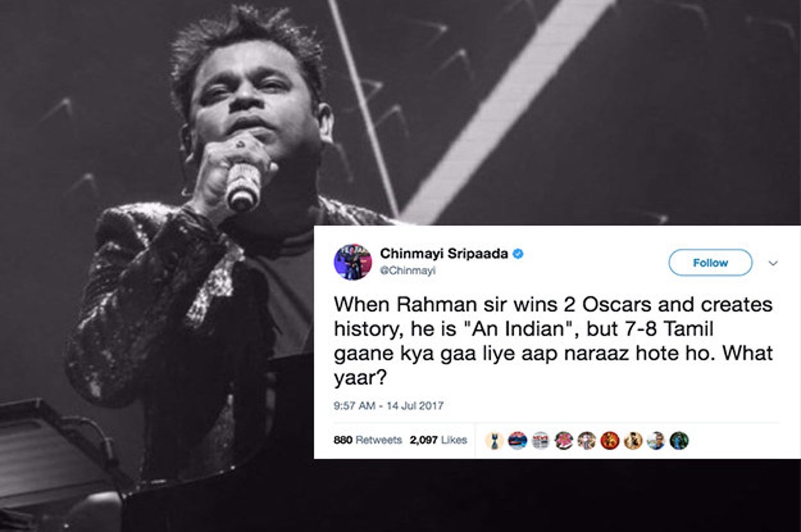Open Chinmayi Sripaada's profile avatar
This screenshot has width=801, height=532.
352,262
